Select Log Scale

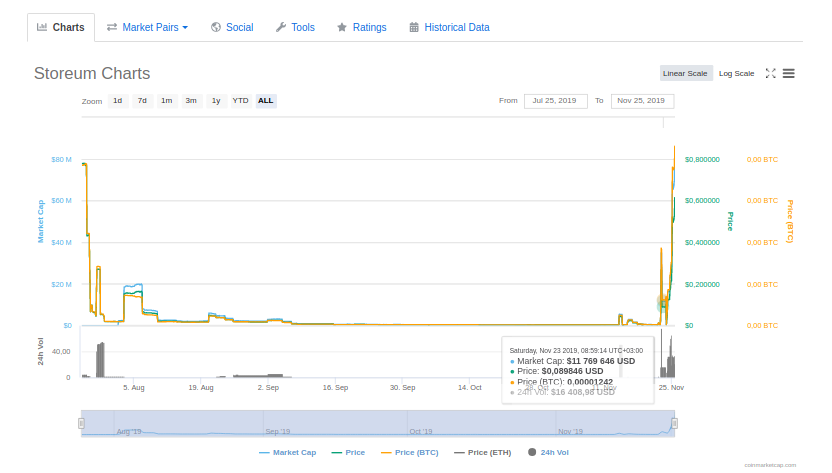pyautogui.click(x=736, y=73)
